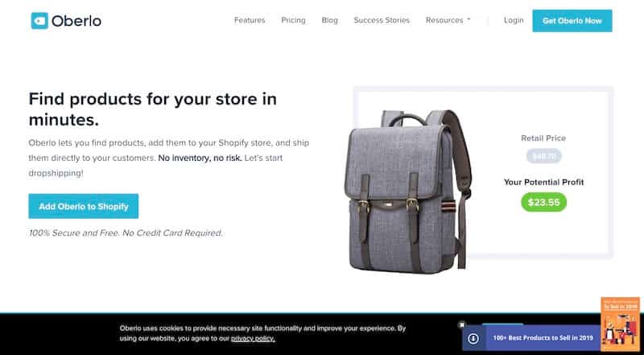Click the small caret next to Resources
644x355 pixels.
[469, 19]
